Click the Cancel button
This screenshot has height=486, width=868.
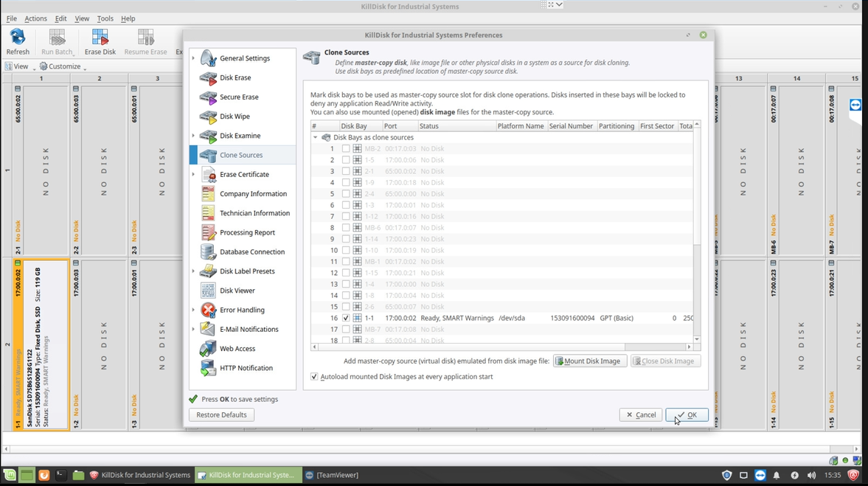(x=641, y=414)
